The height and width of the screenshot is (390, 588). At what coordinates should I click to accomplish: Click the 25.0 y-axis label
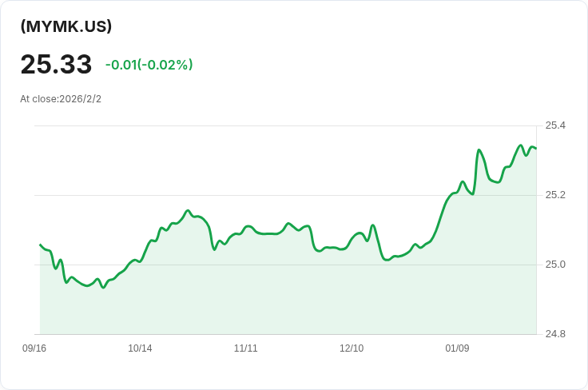(x=555, y=265)
